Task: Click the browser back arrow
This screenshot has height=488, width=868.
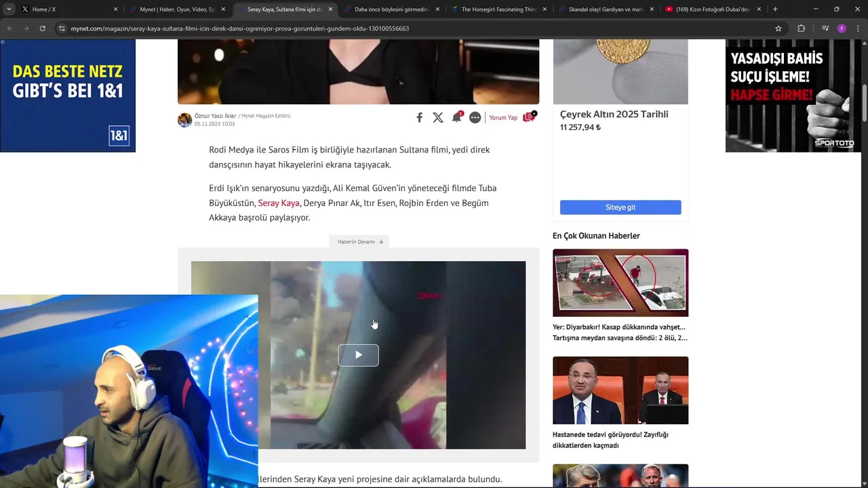Action: 9,28
